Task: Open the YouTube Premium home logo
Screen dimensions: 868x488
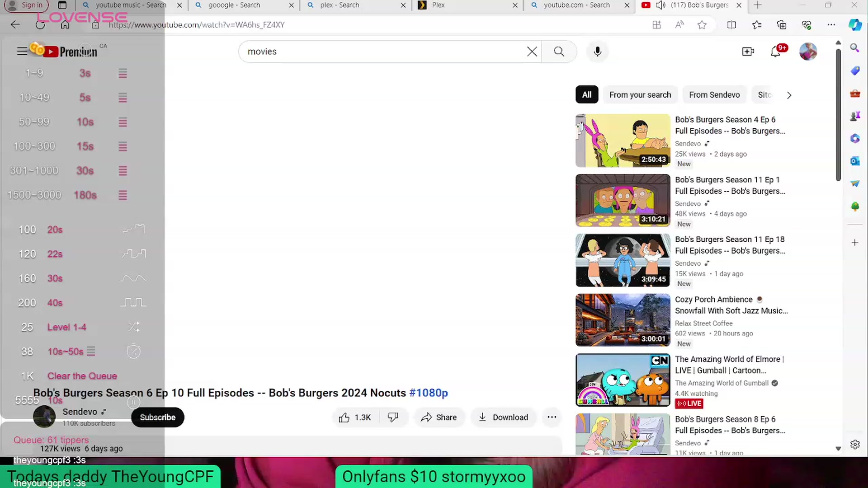Action: coord(71,52)
